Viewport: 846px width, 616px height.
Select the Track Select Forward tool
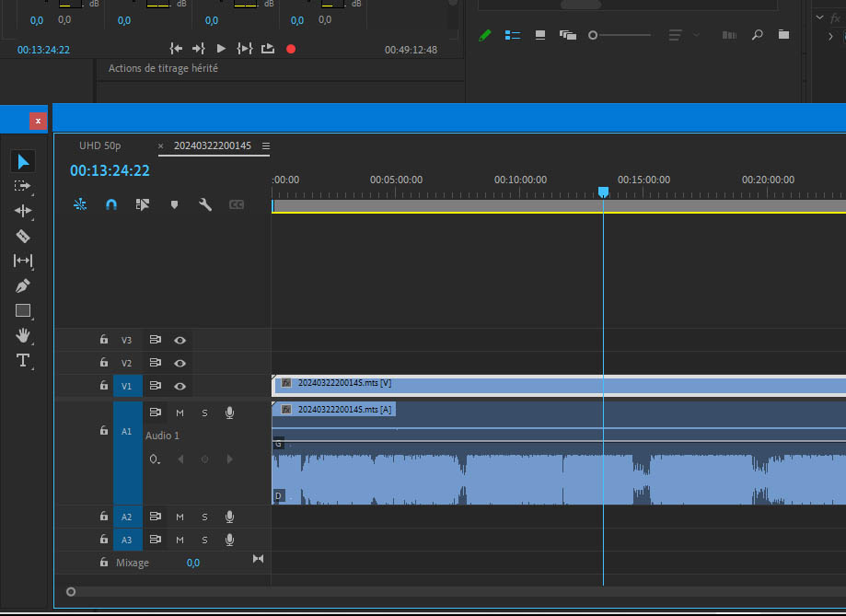[x=22, y=186]
